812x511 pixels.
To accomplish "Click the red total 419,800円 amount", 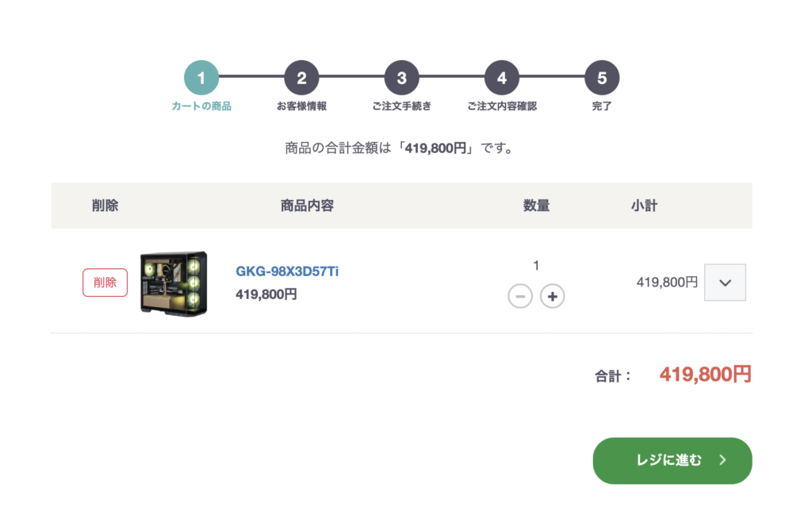I will tap(705, 375).
